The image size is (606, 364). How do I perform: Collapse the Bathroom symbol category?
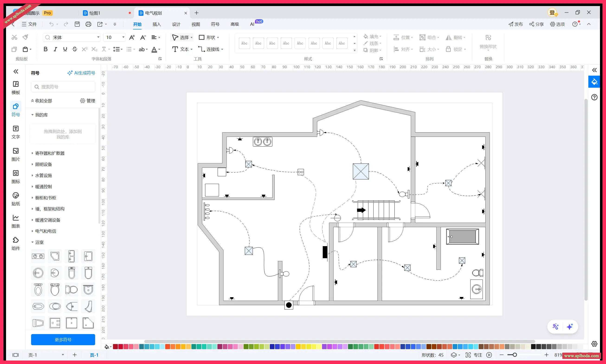[39, 242]
